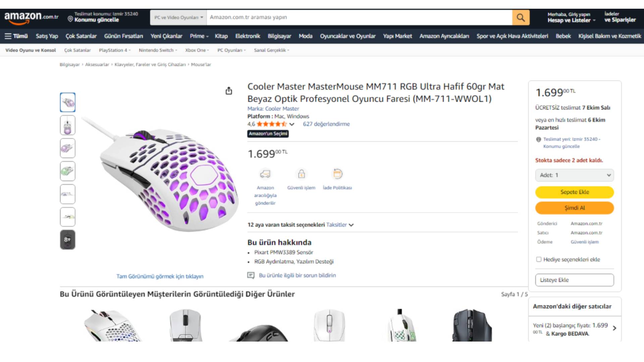Open Günün Fırsatları in navigation bar
The image size is (644, 362).
[x=123, y=36]
